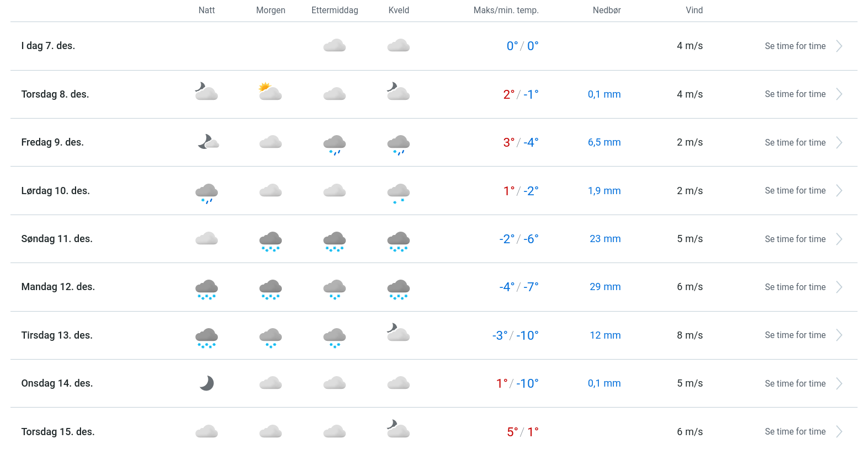Open 'Se time for time' for Mandag 12. des.

(x=795, y=287)
